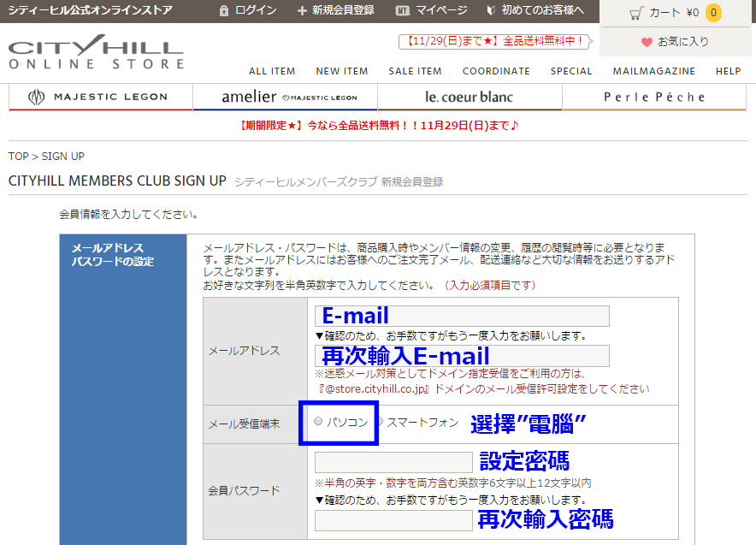Click the password confirmation field
Screen dimensions: 756x545
point(393,520)
